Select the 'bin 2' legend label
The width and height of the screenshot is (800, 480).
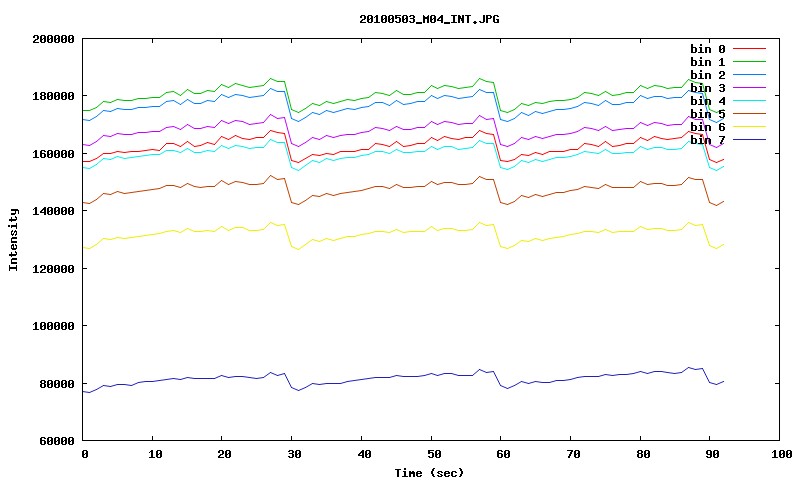tap(708, 75)
